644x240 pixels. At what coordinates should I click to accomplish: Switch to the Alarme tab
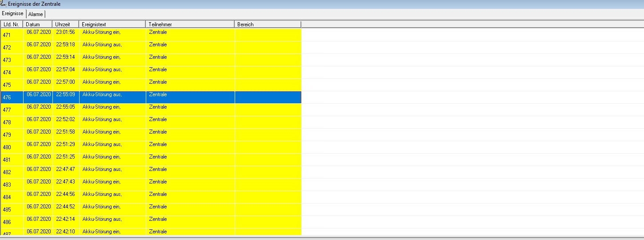pos(36,14)
